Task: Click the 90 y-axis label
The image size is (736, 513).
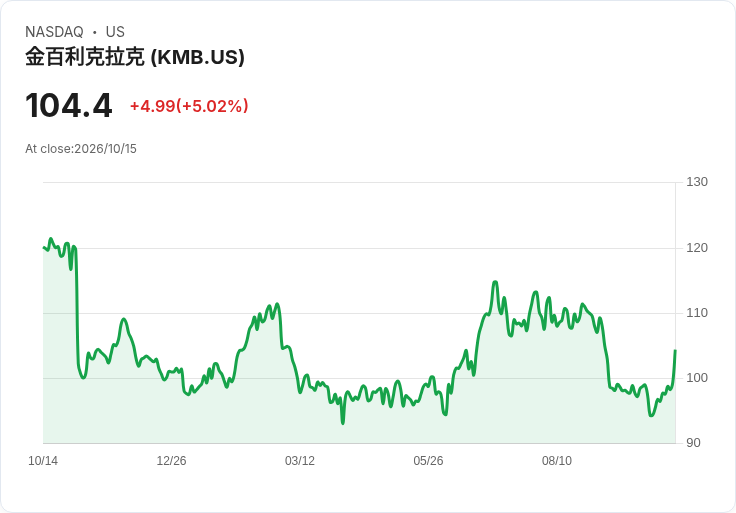Action: click(x=693, y=443)
